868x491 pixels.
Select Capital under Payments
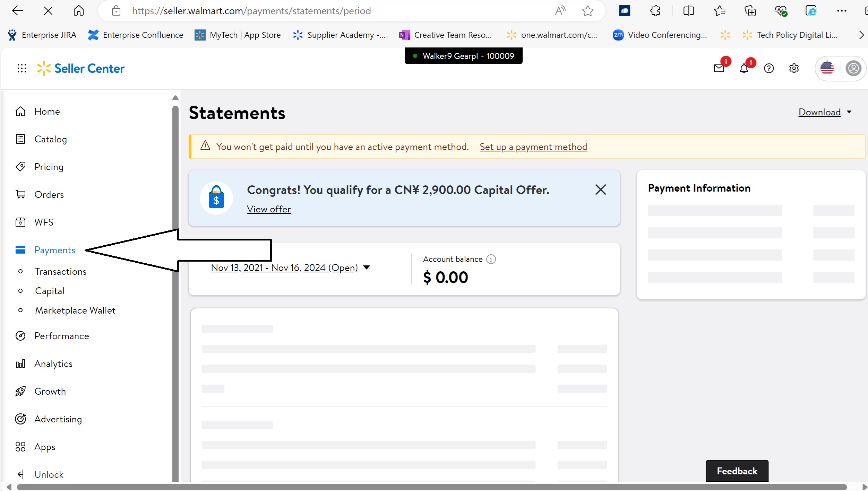[50, 291]
